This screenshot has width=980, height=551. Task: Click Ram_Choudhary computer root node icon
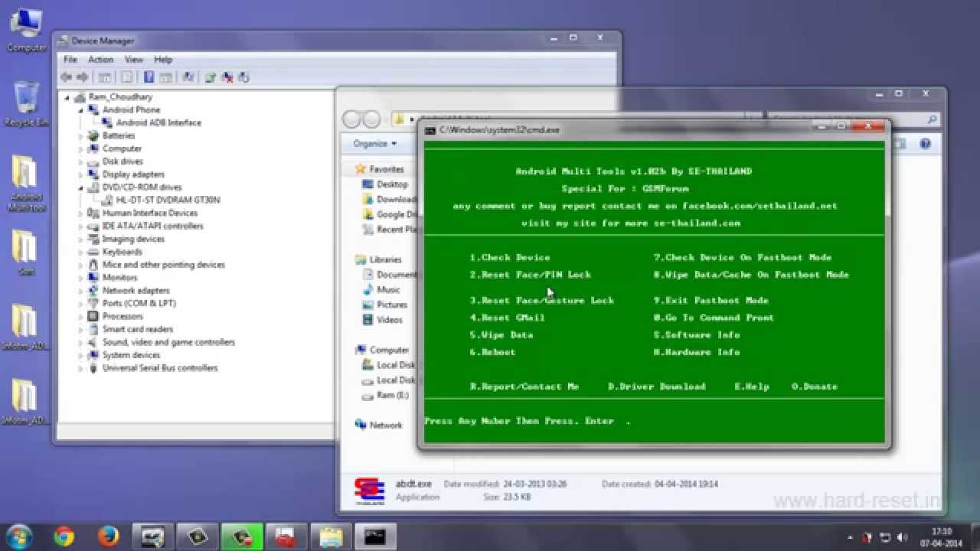tap(80, 97)
